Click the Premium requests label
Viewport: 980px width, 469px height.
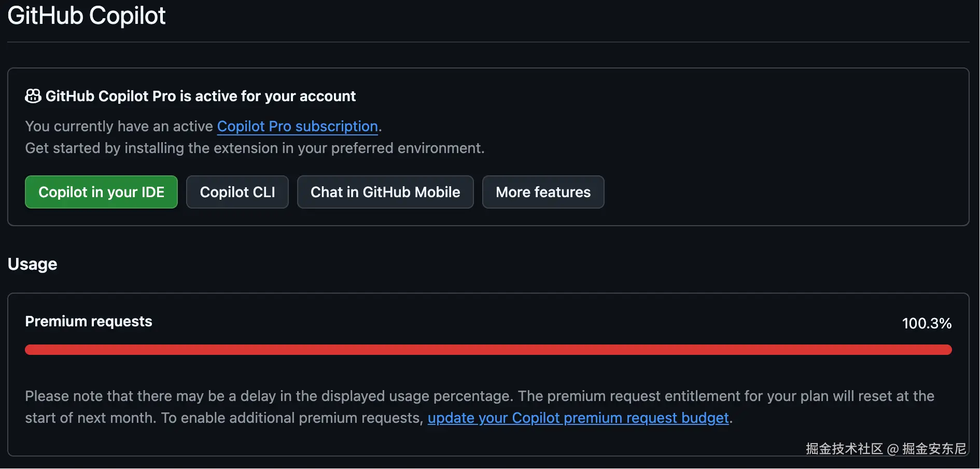click(89, 322)
